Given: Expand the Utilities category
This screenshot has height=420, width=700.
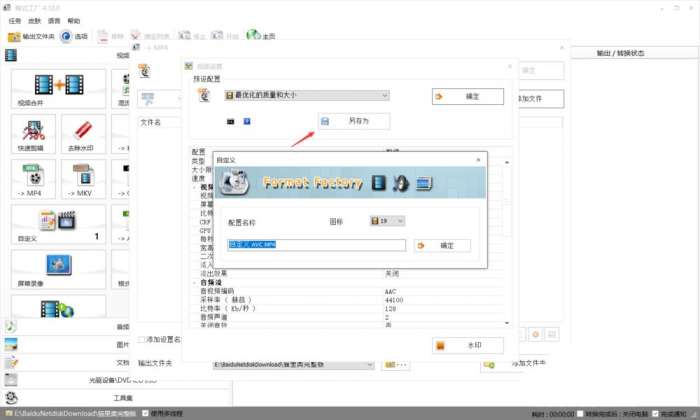Looking at the screenshot, I should click(x=118, y=398).
